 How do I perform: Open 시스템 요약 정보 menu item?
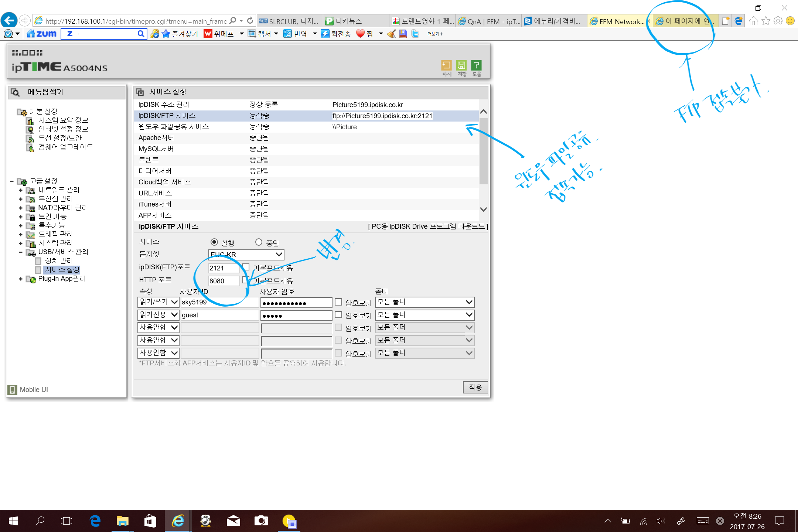tap(63, 120)
